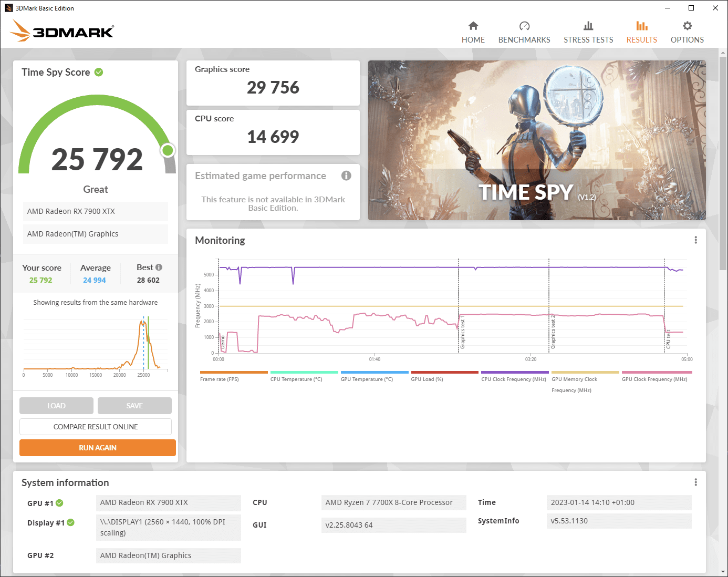The width and height of the screenshot is (728, 577).
Task: Click the SystemInfo version v5.53.1130
Action: coord(619,521)
